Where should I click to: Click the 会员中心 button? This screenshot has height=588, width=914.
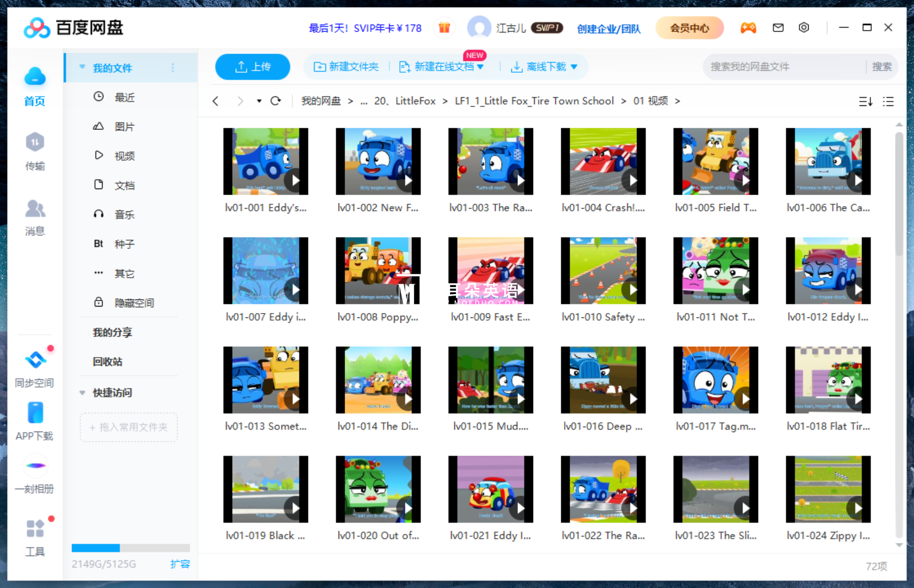pyautogui.click(x=689, y=28)
